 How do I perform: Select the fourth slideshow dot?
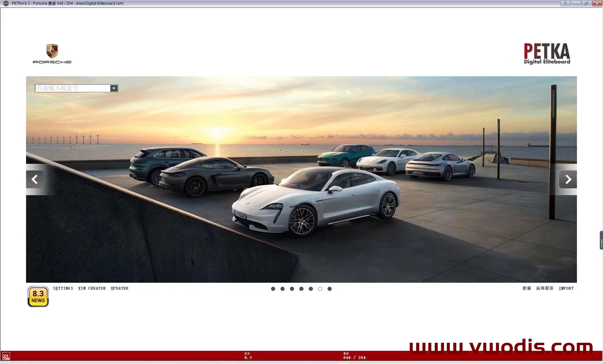click(x=301, y=289)
